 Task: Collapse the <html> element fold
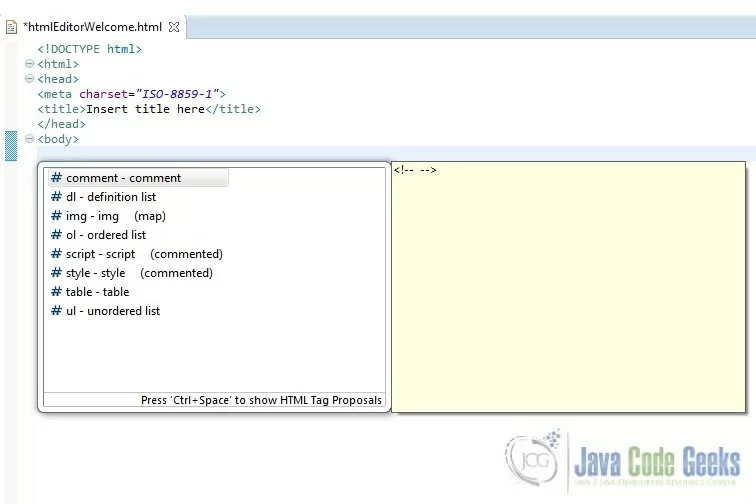tap(29, 64)
